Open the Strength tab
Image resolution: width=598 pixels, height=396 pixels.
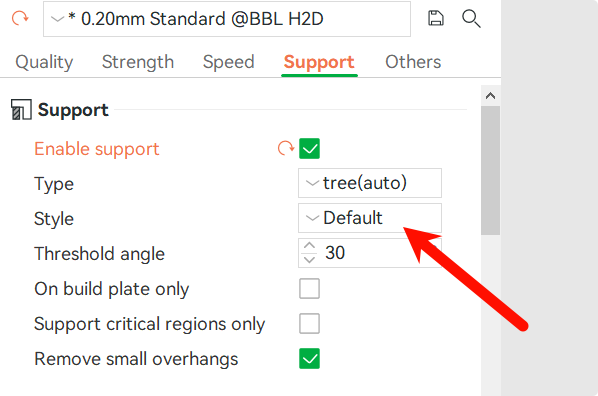pyautogui.click(x=138, y=62)
